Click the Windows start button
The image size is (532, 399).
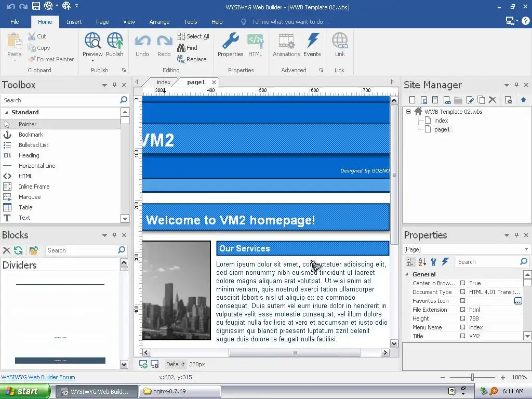pyautogui.click(x=25, y=391)
